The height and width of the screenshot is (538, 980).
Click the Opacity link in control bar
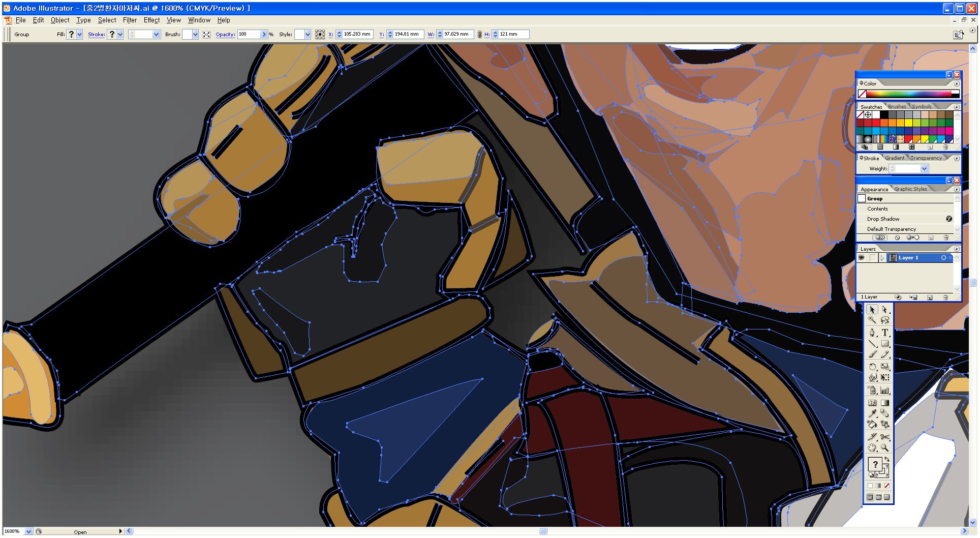tap(225, 35)
